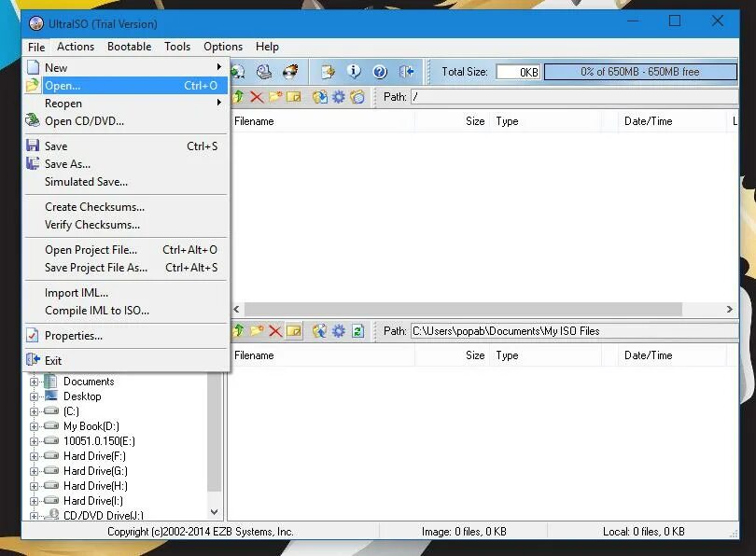Viewport: 756px width, 556px height.
Task: Sort image list by Filename column header
Action: tap(323, 121)
